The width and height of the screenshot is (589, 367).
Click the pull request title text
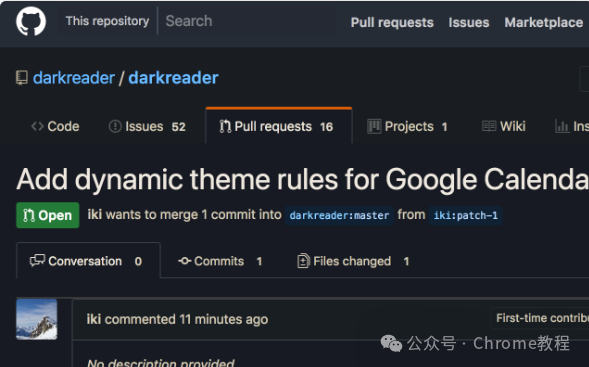302,179
